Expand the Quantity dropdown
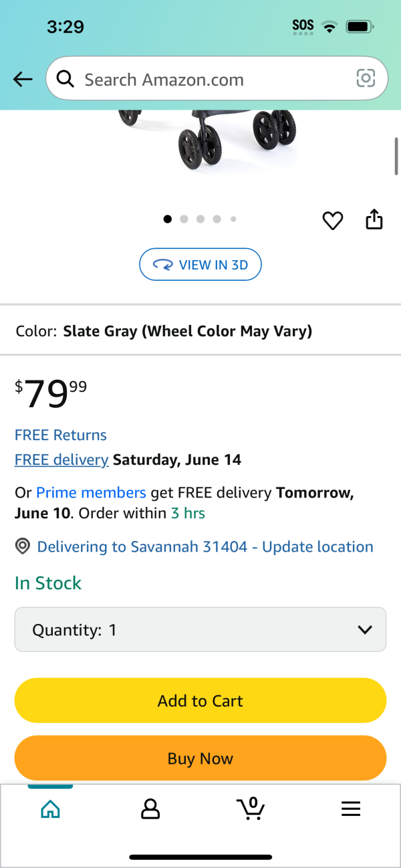Image resolution: width=401 pixels, height=868 pixels. click(x=200, y=629)
